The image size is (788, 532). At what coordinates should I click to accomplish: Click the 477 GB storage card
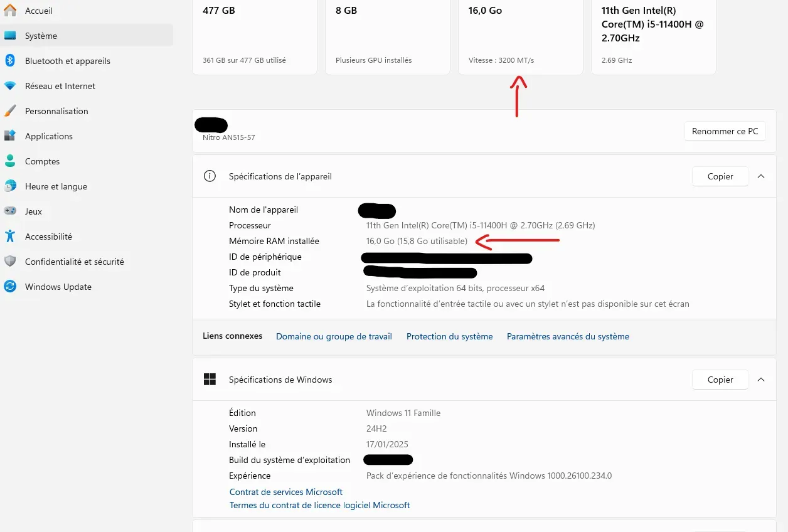click(x=255, y=36)
